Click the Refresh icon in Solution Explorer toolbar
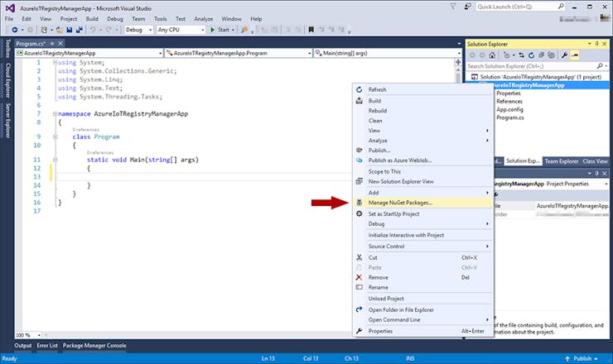Screen dimensions: 613x364 click(531, 55)
